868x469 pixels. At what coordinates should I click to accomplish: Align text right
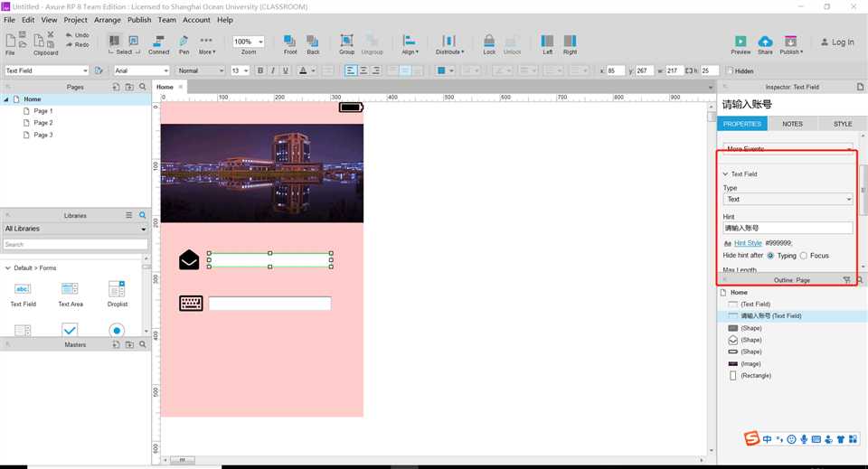(376, 70)
